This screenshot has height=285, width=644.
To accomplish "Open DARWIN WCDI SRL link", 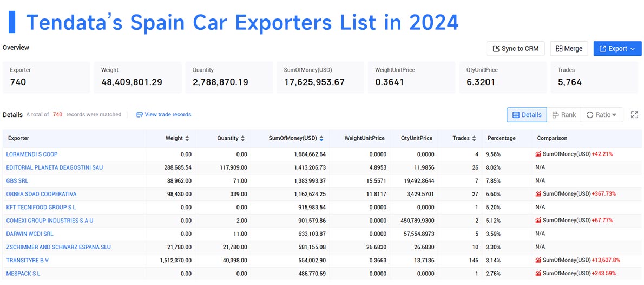I will 30,234.
